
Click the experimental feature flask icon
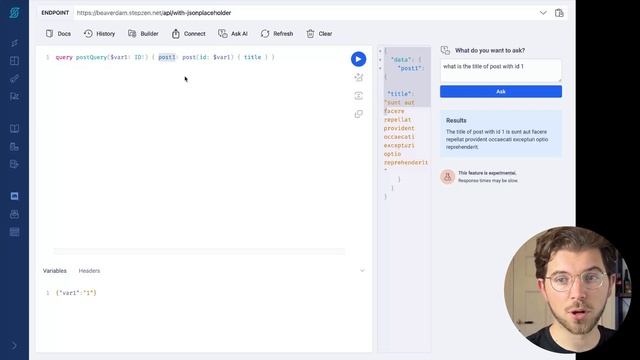[x=447, y=177]
